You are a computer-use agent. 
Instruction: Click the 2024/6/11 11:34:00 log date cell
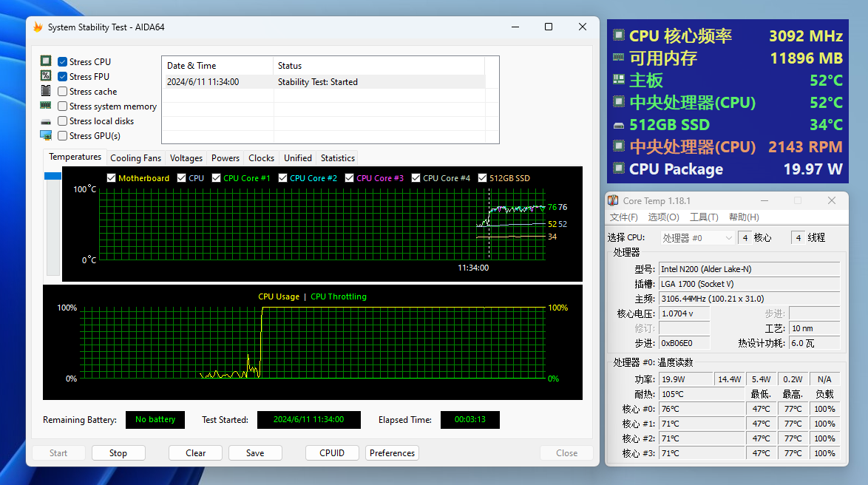coord(203,82)
